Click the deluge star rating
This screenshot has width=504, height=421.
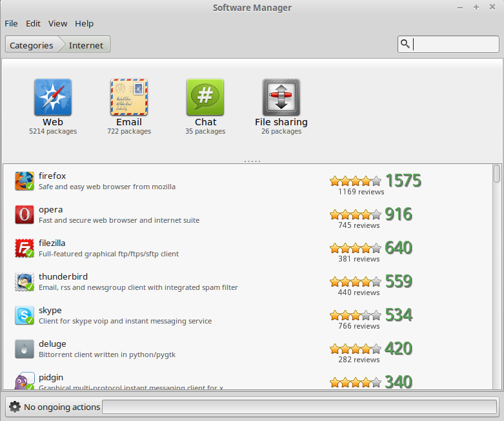[356, 349]
